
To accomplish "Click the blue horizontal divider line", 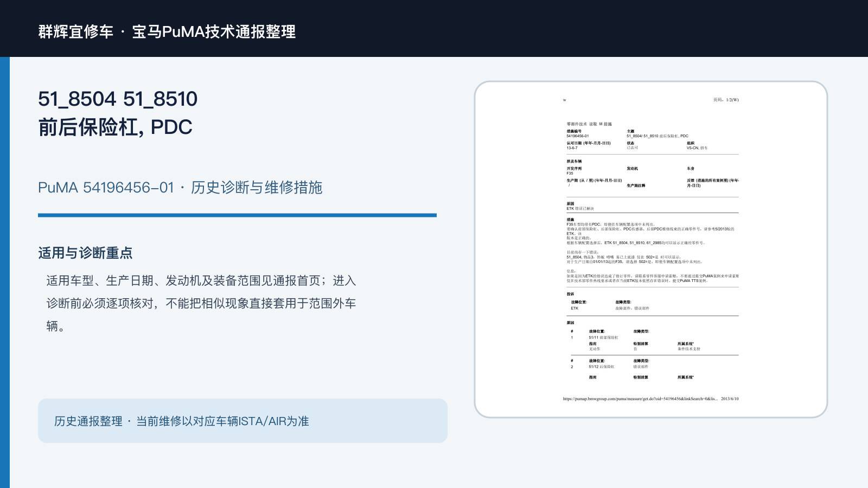I will point(237,215).
